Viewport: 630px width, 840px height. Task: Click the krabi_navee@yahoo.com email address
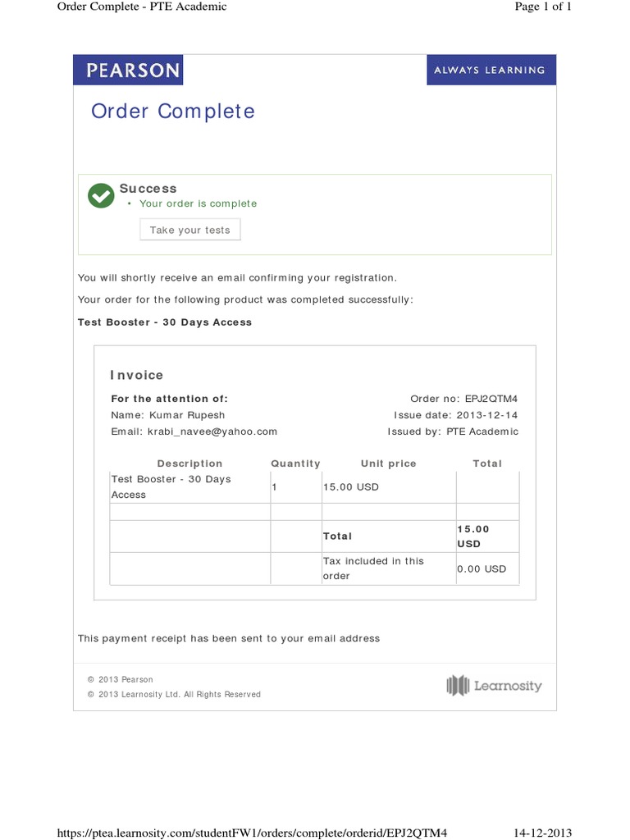212,431
